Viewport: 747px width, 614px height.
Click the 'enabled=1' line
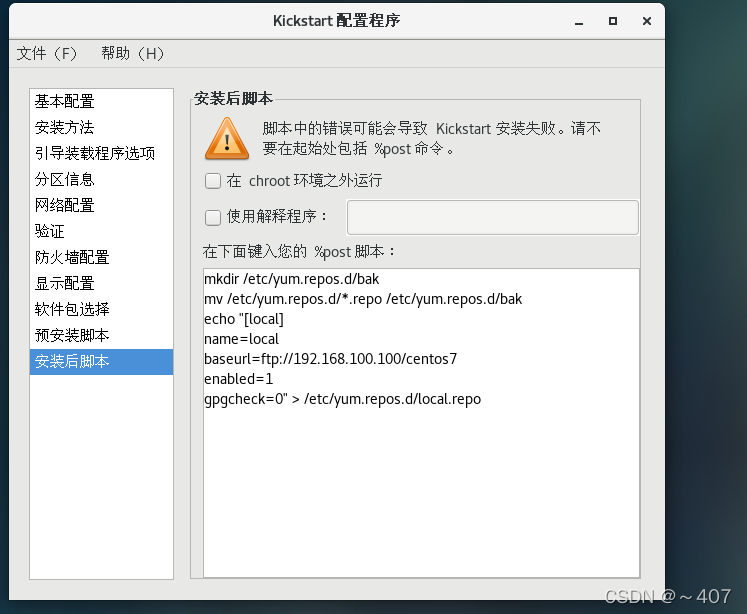coord(238,379)
